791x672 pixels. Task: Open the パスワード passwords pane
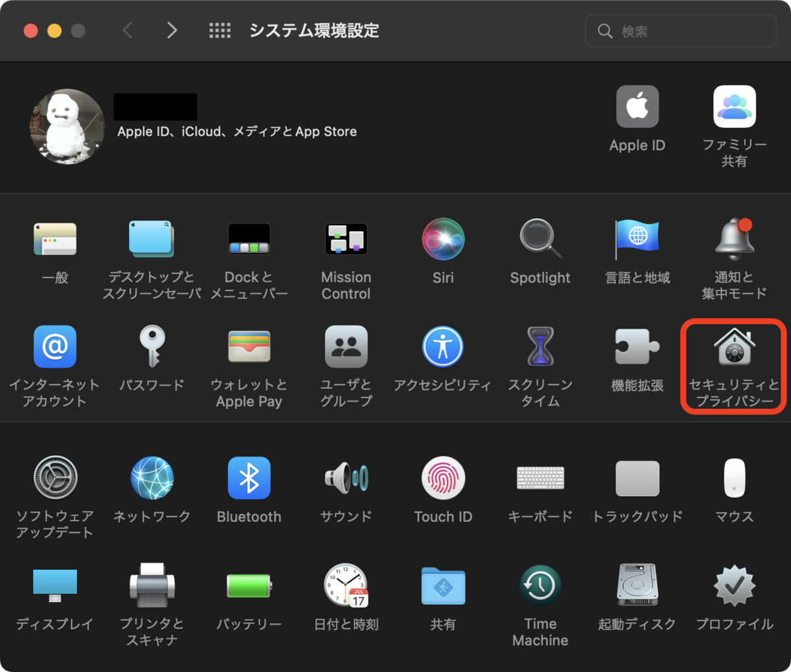click(152, 347)
